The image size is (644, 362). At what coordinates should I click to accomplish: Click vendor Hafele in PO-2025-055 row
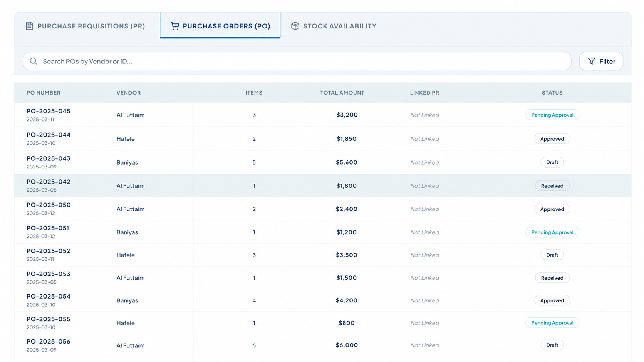point(126,323)
